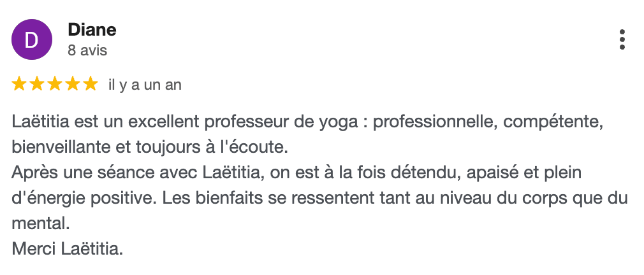Click the "8 avis" review count

tap(87, 50)
